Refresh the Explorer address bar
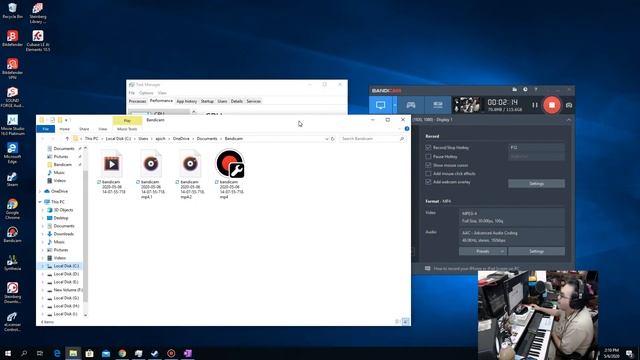 pos(333,139)
